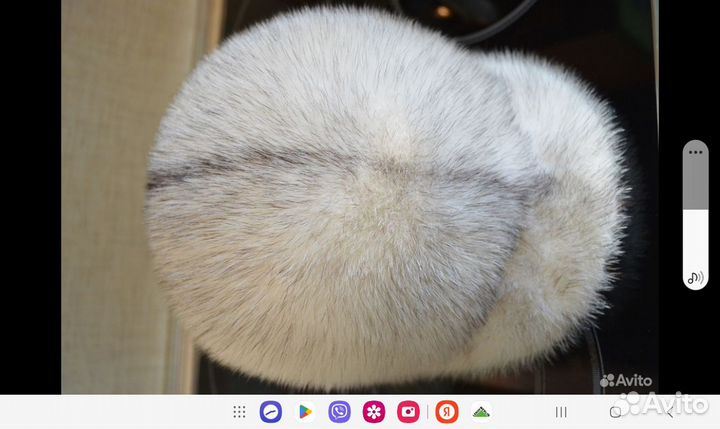This screenshot has height=429, width=720.
Task: Open the Google Play Store
Action: pyautogui.click(x=305, y=412)
